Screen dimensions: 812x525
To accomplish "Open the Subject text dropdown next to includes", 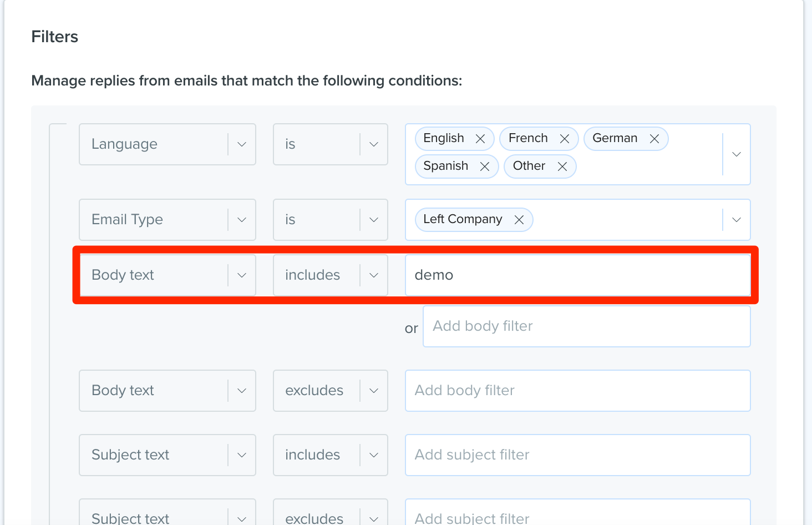I will tap(168, 455).
